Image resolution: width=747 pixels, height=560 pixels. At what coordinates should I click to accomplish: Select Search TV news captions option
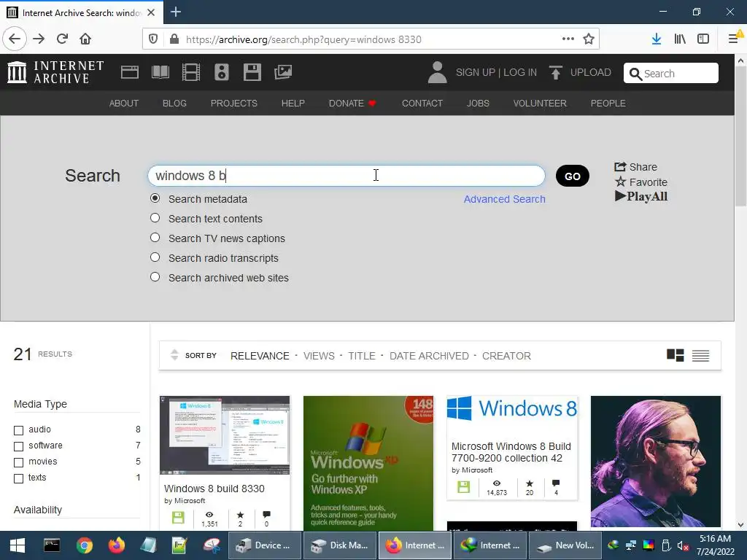coord(155,237)
